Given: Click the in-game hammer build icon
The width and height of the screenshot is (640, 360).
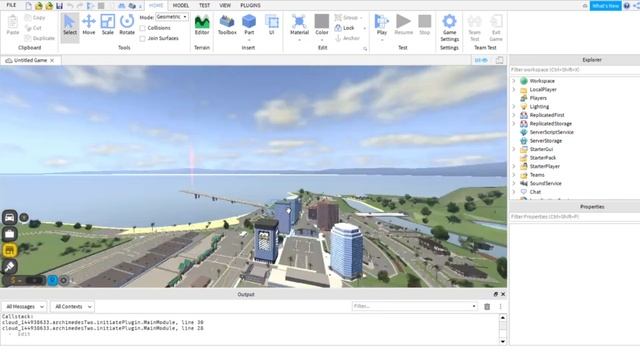Looking at the screenshot, I should coord(9,267).
